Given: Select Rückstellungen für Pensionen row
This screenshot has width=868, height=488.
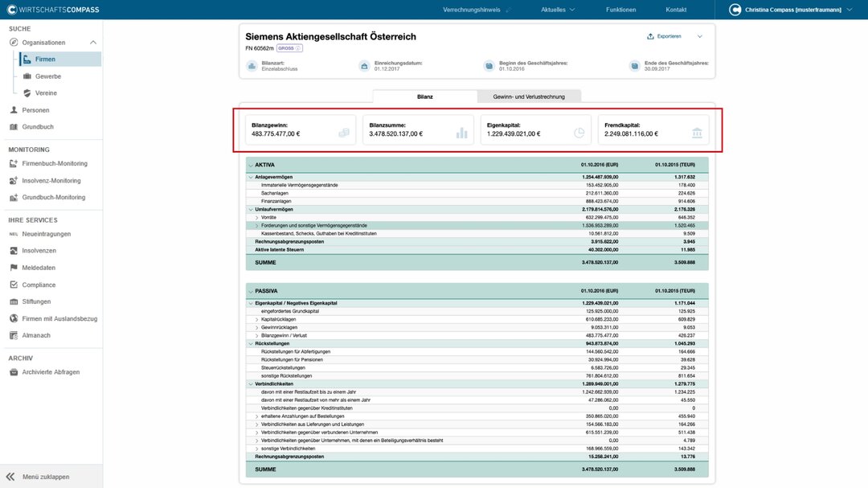Looking at the screenshot, I should point(477,359).
